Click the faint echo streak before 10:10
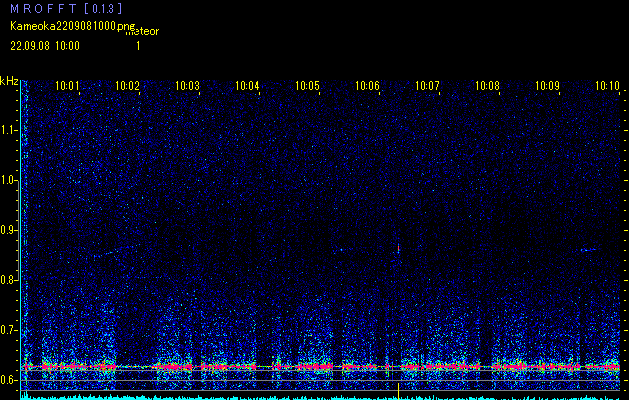The height and width of the screenshot is (400, 629). [x=588, y=250]
